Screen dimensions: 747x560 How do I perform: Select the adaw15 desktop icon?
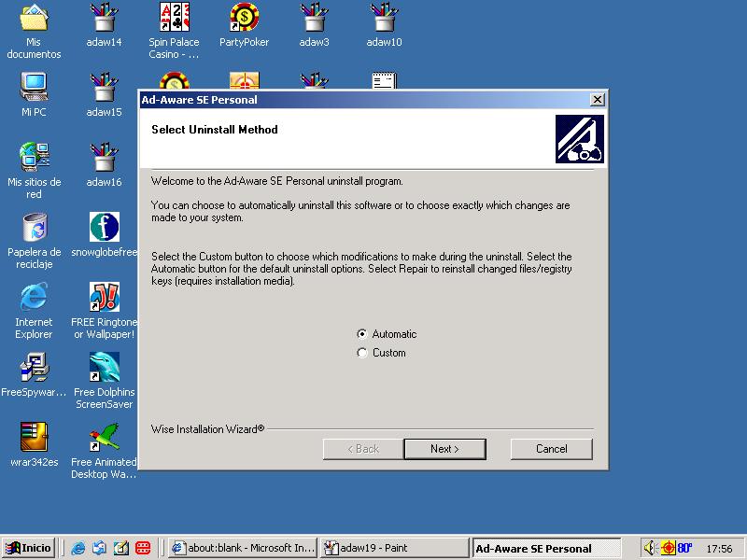coord(104,95)
